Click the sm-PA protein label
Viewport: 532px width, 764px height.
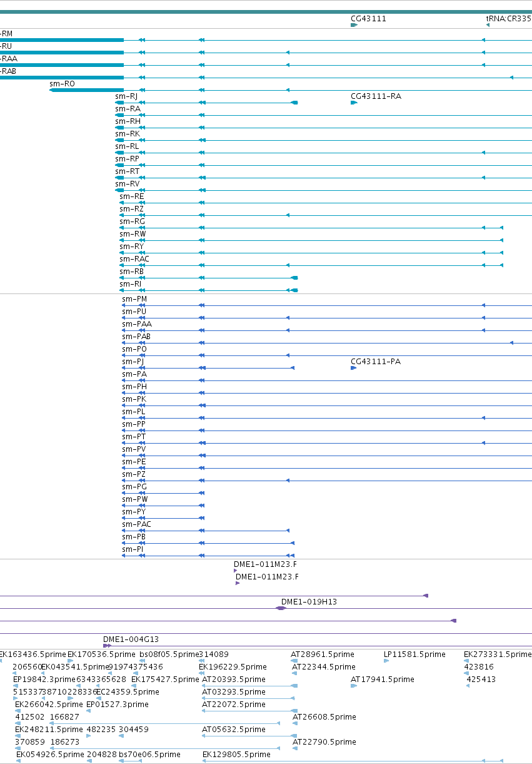coord(134,374)
